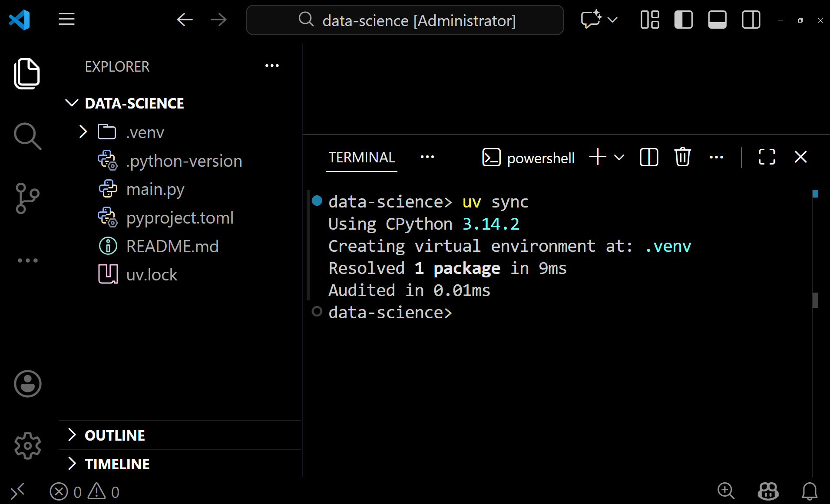830x504 pixels.
Task: Open notifications bell in status bar
Action: 809,491
